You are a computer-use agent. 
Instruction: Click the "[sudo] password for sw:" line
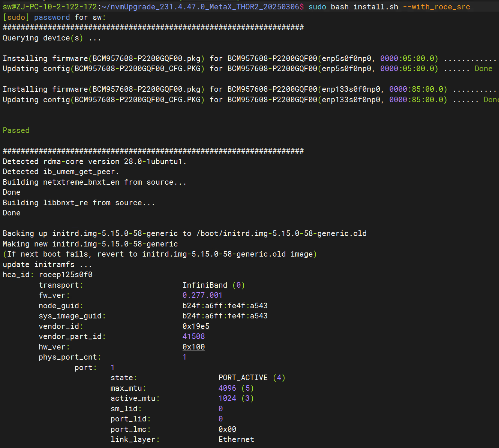click(x=54, y=17)
